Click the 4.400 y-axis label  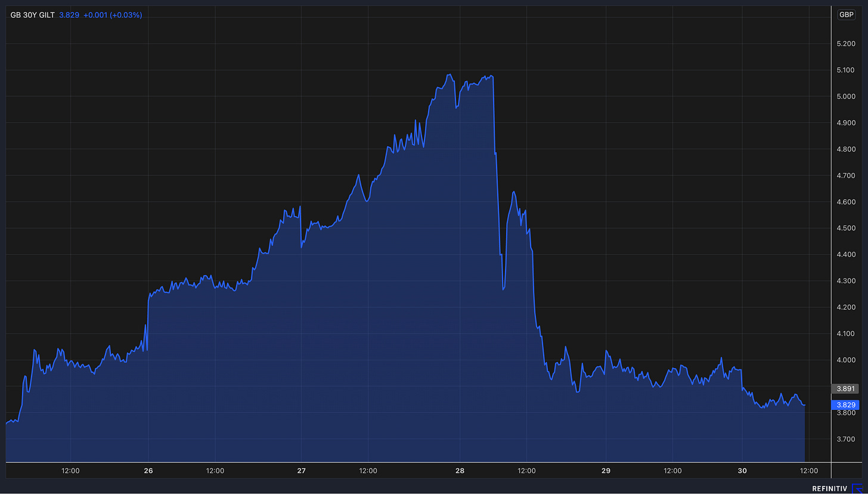coord(847,254)
